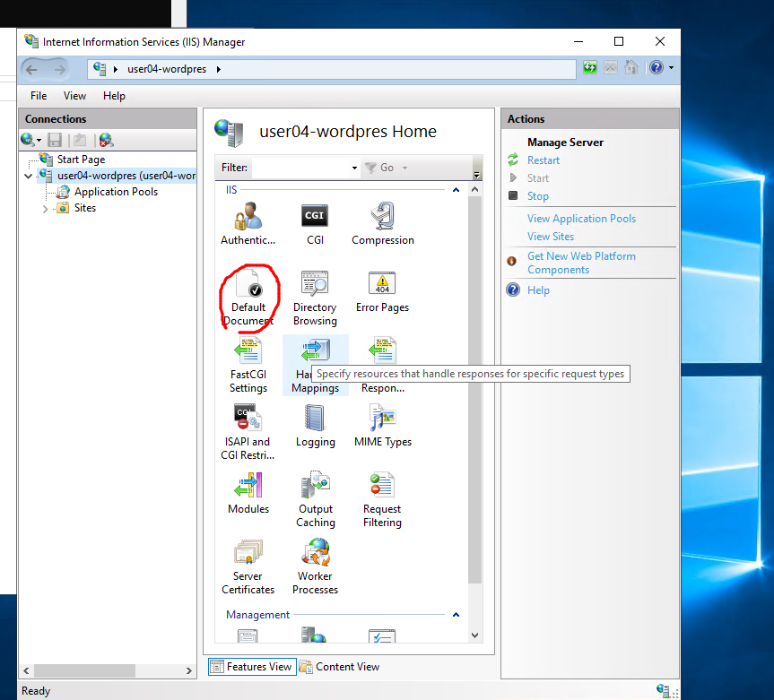Screen dimensions: 774x700
Task: Open the CGI feature icon
Action: [x=315, y=223]
